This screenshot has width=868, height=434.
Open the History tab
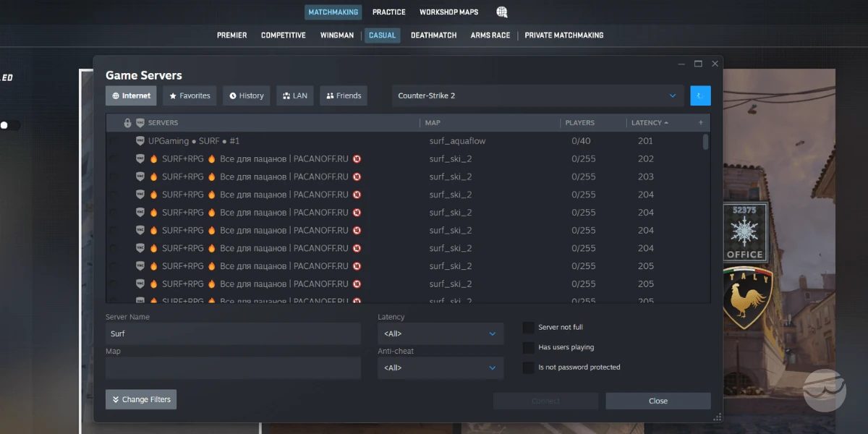pos(246,95)
